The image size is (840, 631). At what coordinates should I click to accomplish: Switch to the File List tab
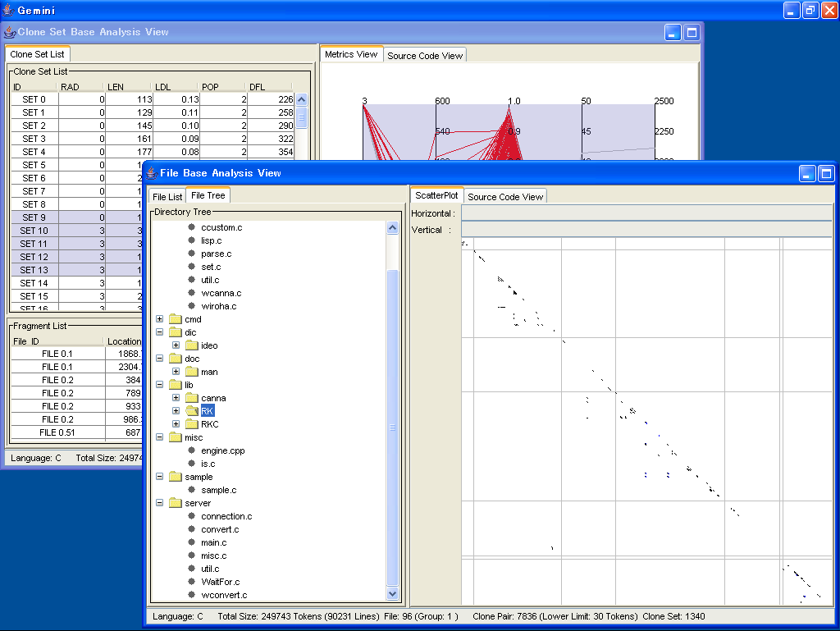(167, 197)
